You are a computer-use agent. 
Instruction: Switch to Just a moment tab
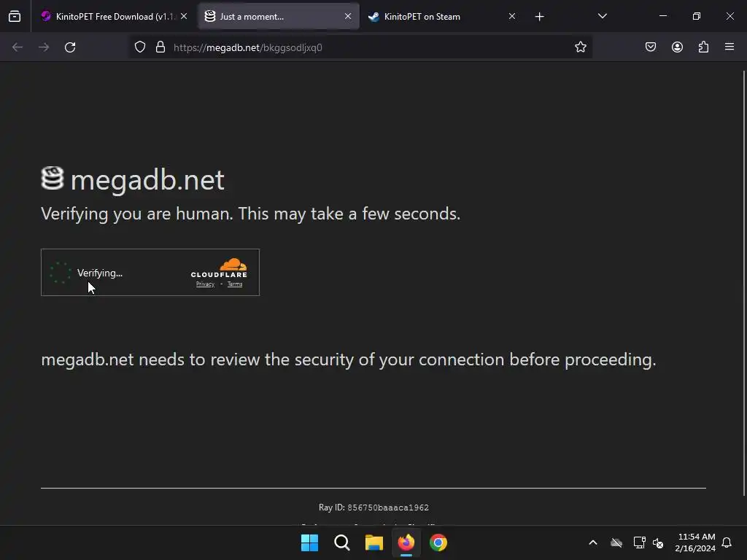coord(279,17)
